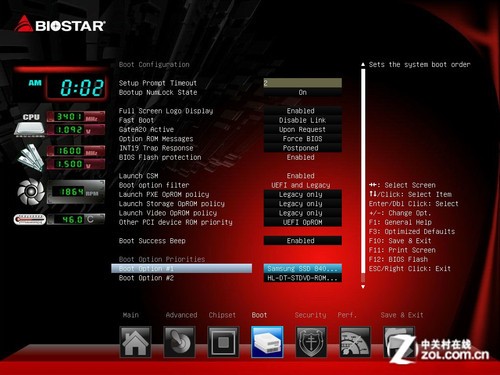Open Boot Option #1 Samsung SSD value

coord(303,268)
